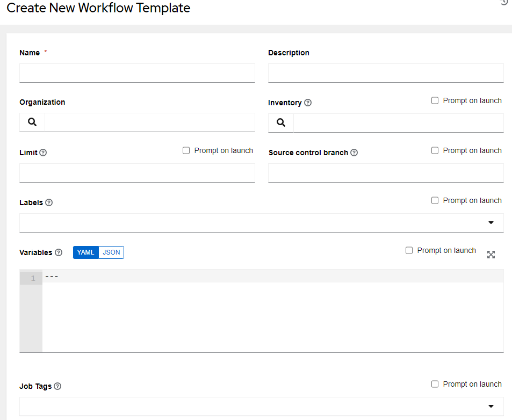Click the Inventory lookup search icon
512x420 pixels.
coord(281,123)
